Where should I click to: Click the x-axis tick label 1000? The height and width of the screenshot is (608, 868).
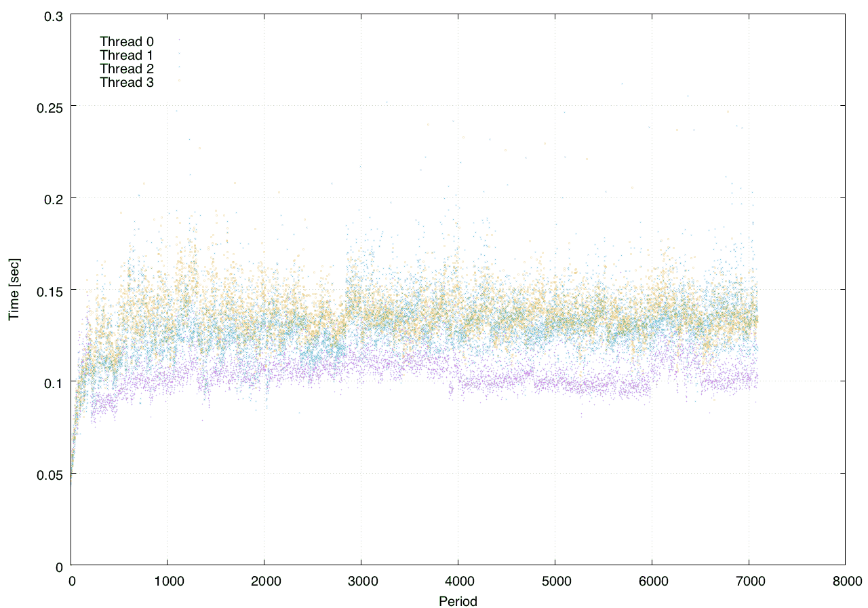click(167, 581)
